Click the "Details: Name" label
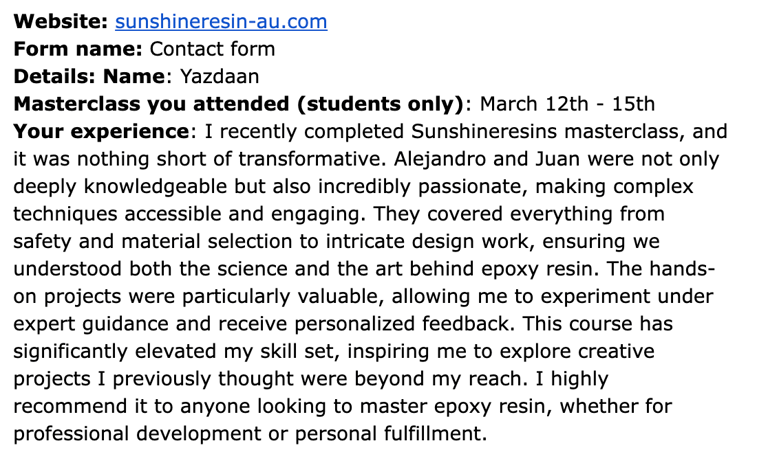The height and width of the screenshot is (463, 768). coord(89,76)
